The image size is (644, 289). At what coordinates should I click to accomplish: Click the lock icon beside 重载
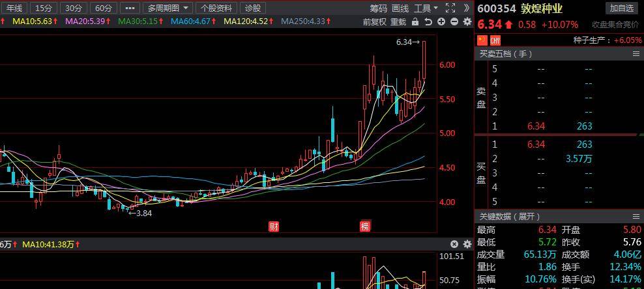[x=415, y=21]
